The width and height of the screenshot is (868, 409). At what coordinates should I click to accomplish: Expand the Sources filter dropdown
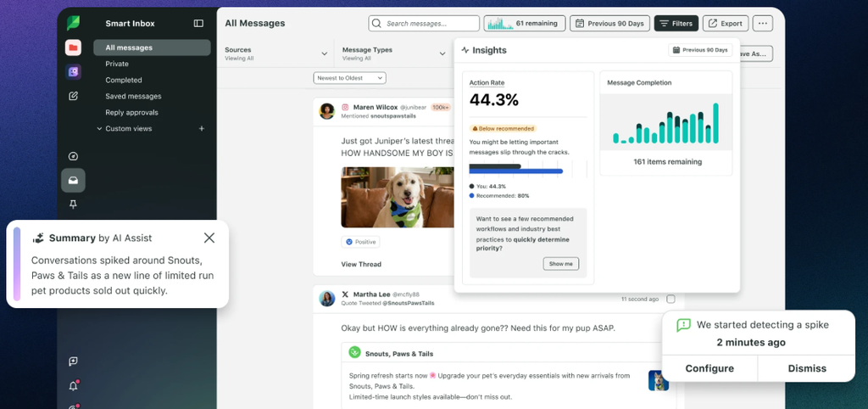tap(275, 53)
